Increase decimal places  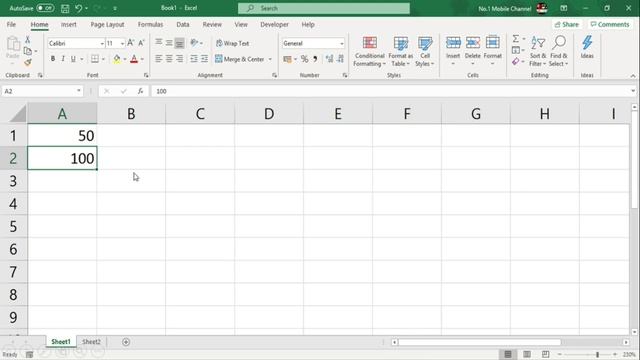(329, 59)
